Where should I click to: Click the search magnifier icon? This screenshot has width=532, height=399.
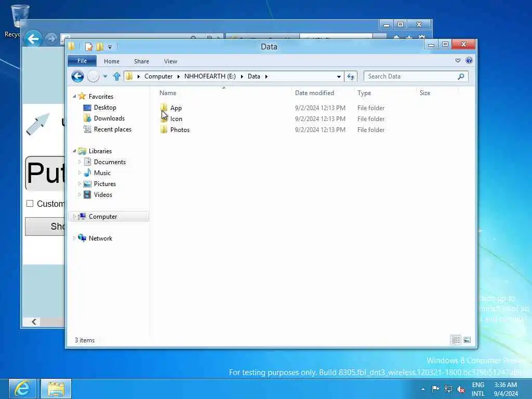(x=461, y=76)
